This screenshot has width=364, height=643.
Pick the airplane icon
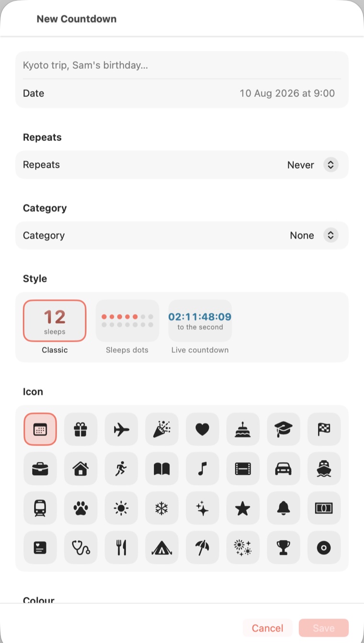click(x=121, y=429)
